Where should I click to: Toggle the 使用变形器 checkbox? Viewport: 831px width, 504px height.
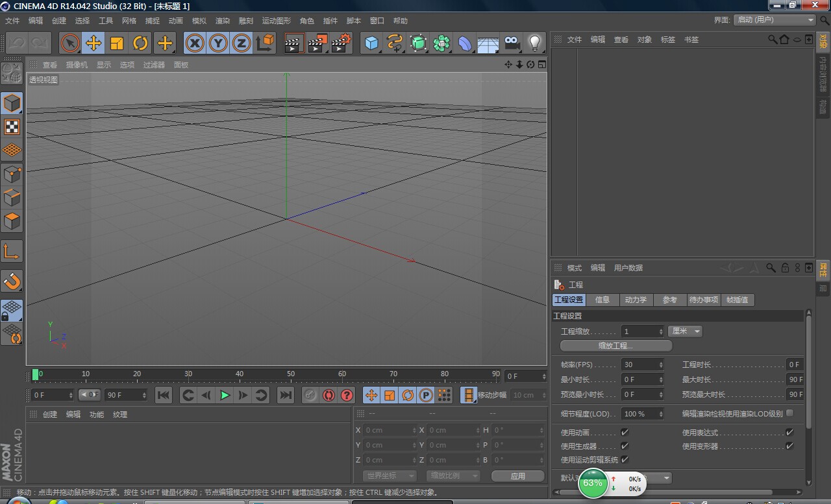pyautogui.click(x=789, y=446)
